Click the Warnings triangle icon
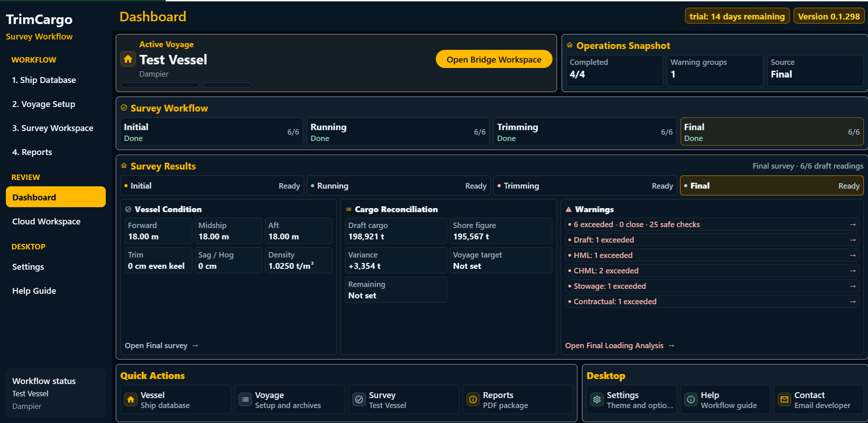The height and width of the screenshot is (423, 868). pyautogui.click(x=569, y=209)
